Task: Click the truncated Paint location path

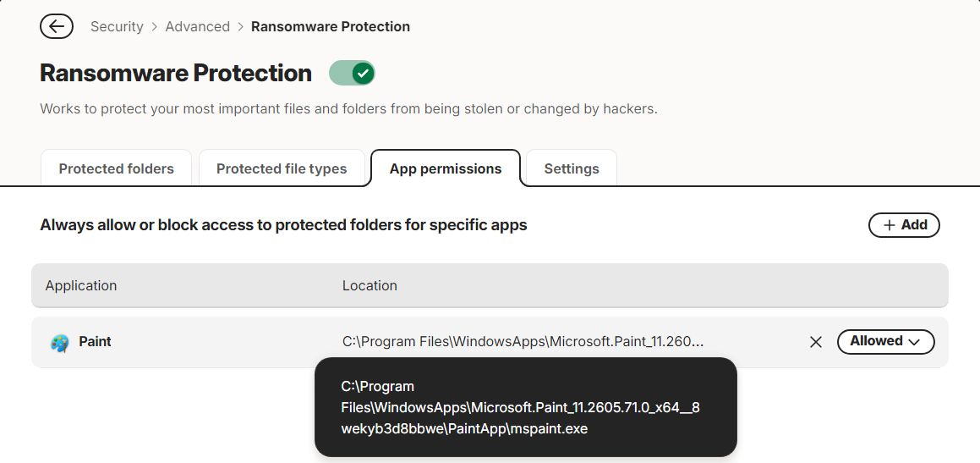Action: [523, 342]
